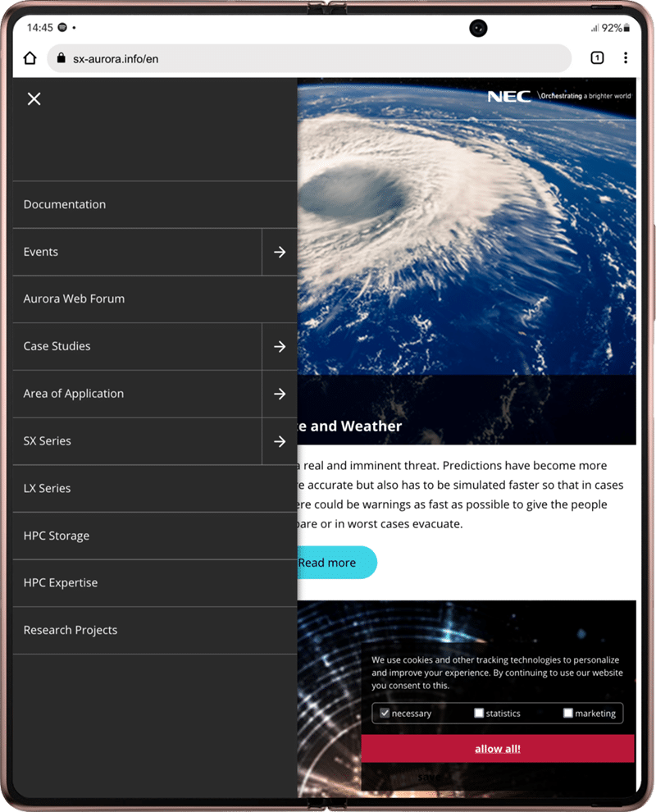This screenshot has height=812, width=656.
Task: Tap the 14:45 clock in status bar
Action: coord(40,27)
